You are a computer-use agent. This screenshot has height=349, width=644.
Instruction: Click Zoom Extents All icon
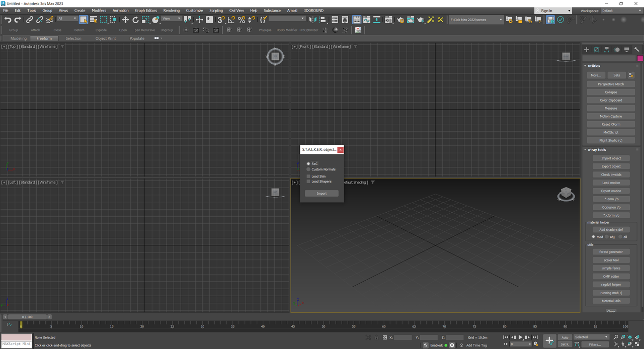(637, 337)
